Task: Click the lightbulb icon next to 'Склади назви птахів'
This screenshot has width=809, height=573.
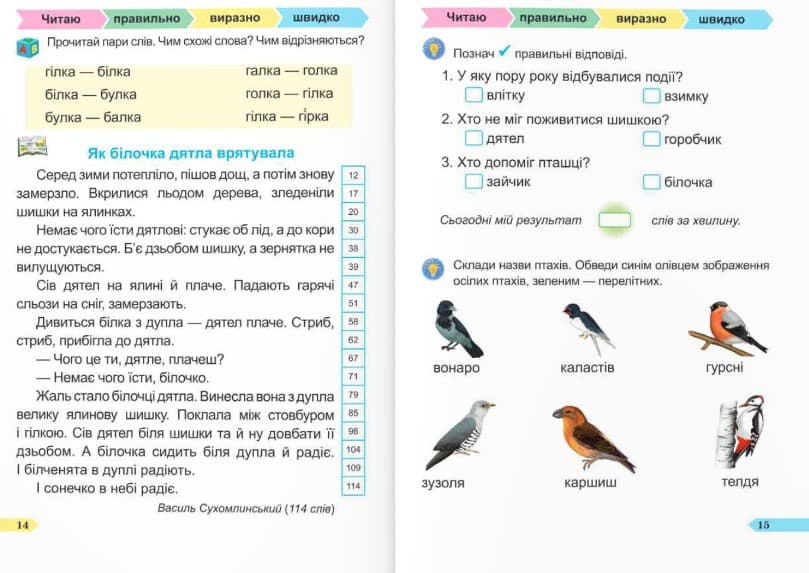Action: (x=433, y=269)
